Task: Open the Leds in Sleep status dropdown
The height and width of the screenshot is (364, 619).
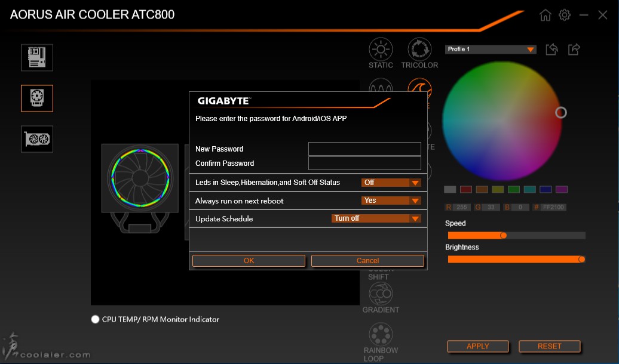Action: 391,183
